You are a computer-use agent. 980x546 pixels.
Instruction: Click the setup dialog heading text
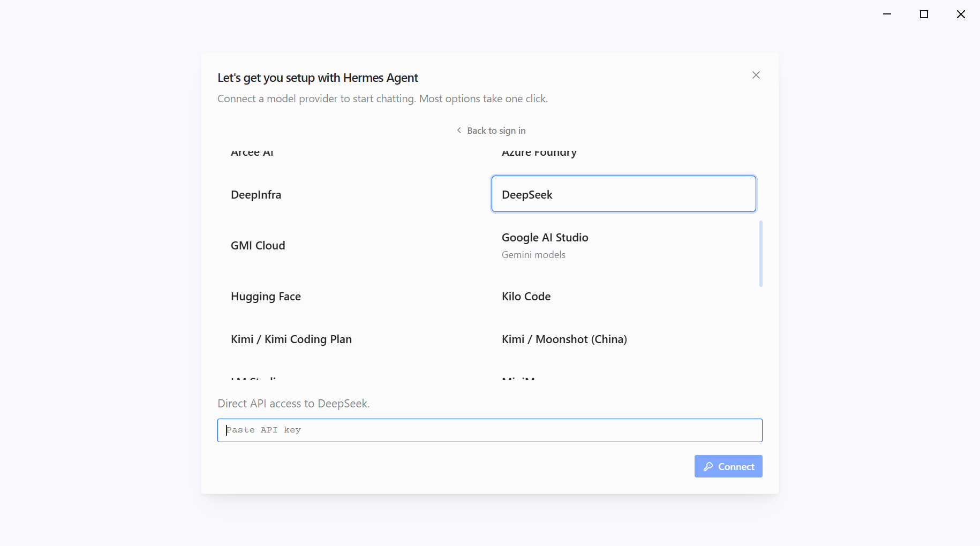click(x=318, y=78)
